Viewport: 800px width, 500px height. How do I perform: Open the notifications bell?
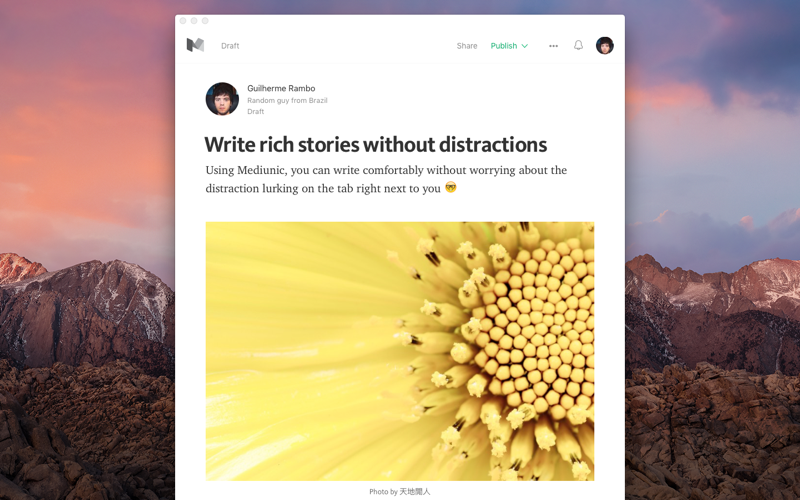click(x=578, y=45)
